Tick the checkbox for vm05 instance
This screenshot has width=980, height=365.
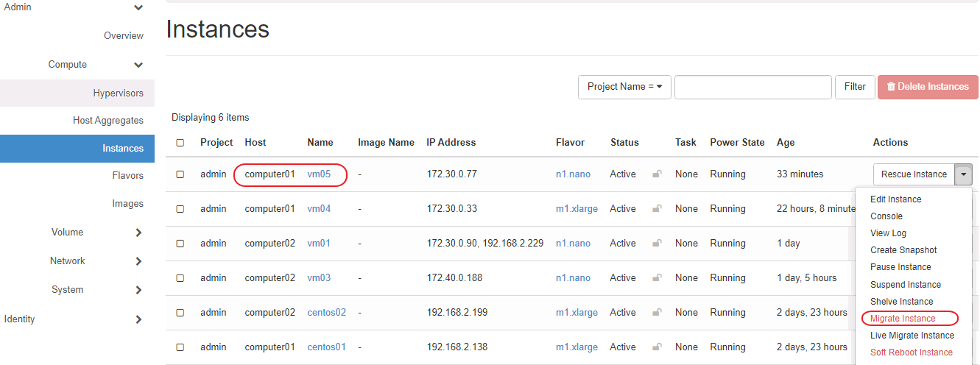click(x=180, y=174)
